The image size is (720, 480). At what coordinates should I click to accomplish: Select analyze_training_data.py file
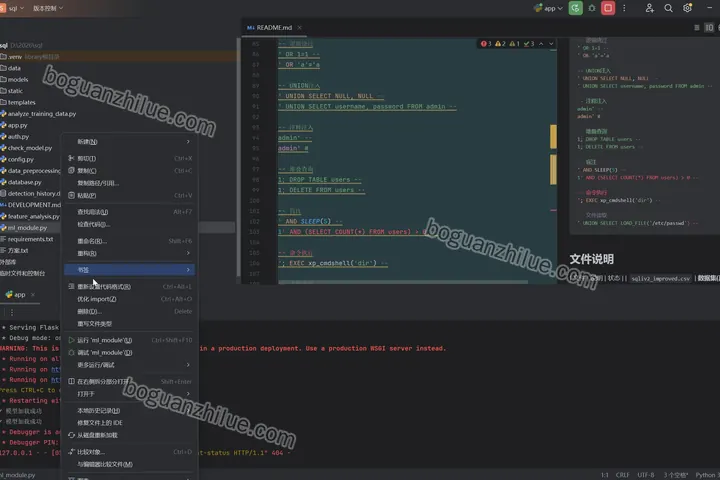[x=42, y=113]
